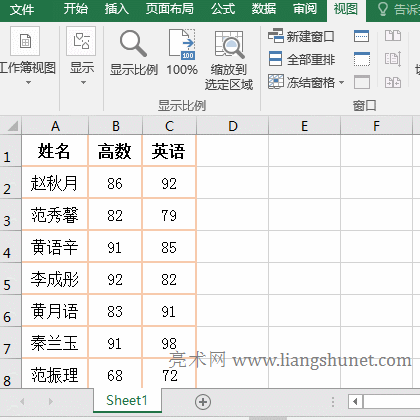Open the File (文件) tab
The image size is (420, 420).
(22, 9)
